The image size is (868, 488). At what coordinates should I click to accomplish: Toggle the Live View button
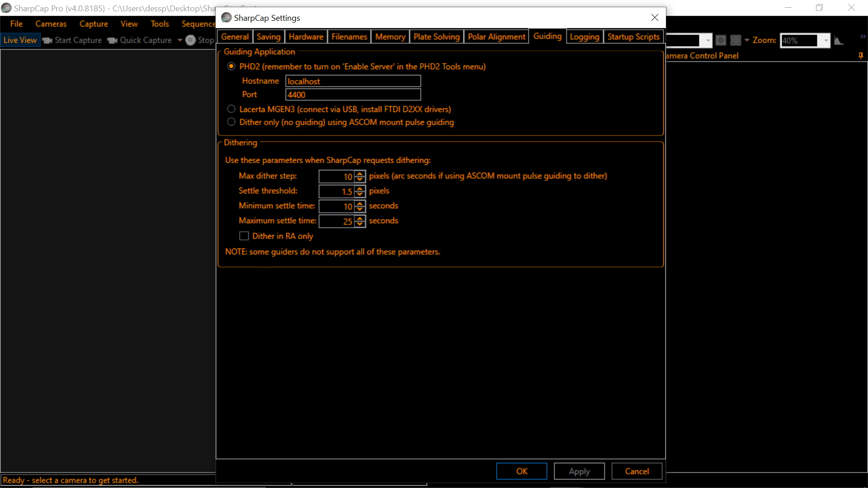[20, 40]
